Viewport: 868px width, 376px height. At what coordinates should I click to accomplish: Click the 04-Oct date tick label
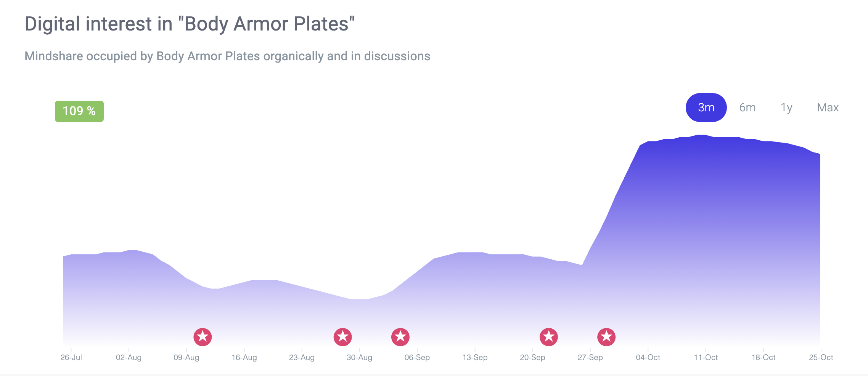[648, 358]
